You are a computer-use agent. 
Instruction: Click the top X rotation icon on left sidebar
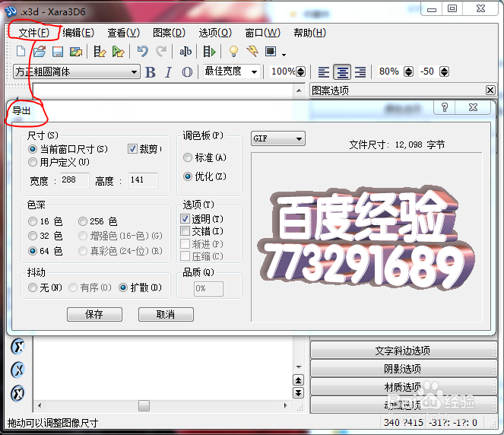[18, 347]
